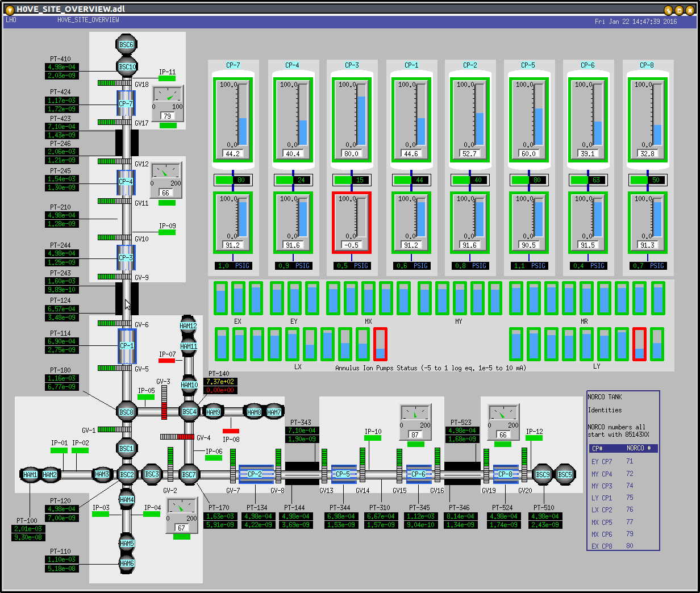Click the CP-1 liquid level value 44.6
The width and height of the screenshot is (700, 593).
(x=410, y=153)
